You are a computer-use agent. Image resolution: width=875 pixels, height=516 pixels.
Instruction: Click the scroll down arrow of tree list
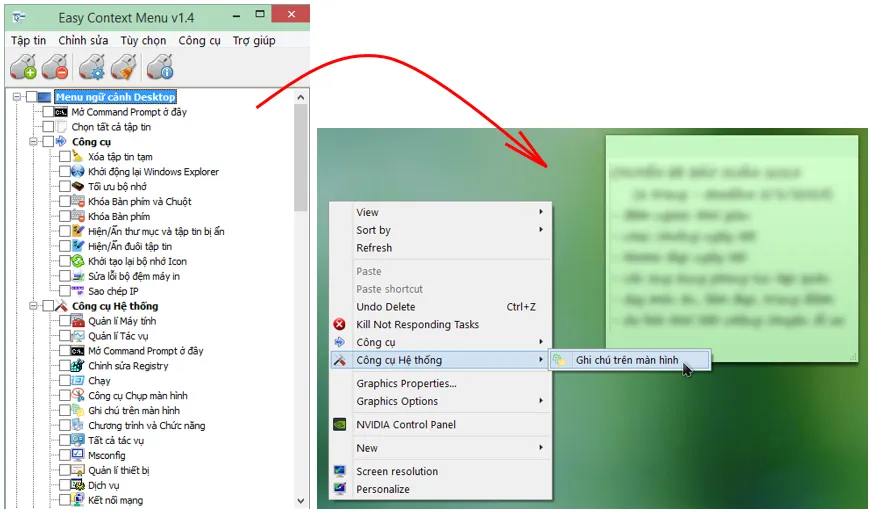click(x=301, y=500)
